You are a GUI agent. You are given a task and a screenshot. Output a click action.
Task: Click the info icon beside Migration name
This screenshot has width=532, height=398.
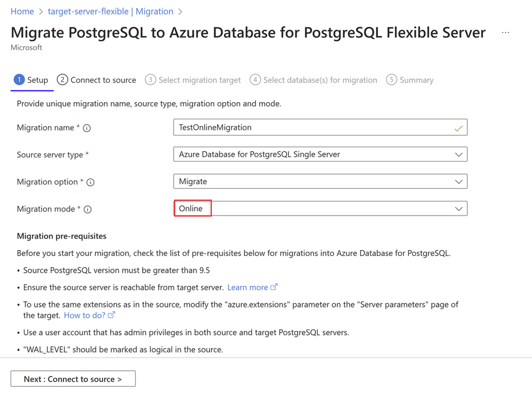(x=87, y=128)
